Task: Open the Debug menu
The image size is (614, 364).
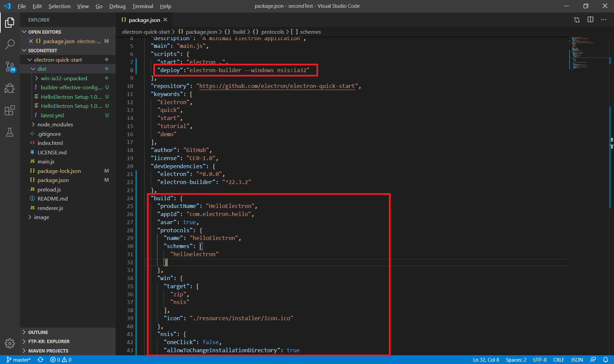Action: (x=117, y=6)
